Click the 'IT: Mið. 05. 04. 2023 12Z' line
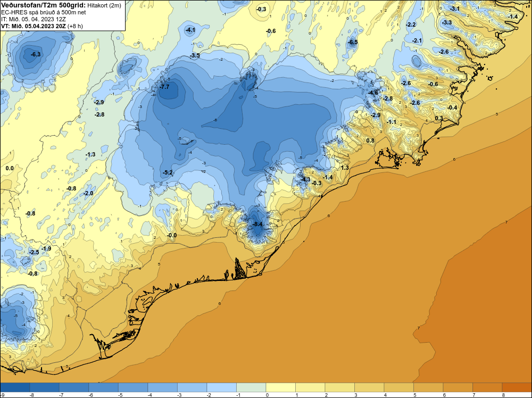This screenshot has width=532, height=398. point(34,19)
